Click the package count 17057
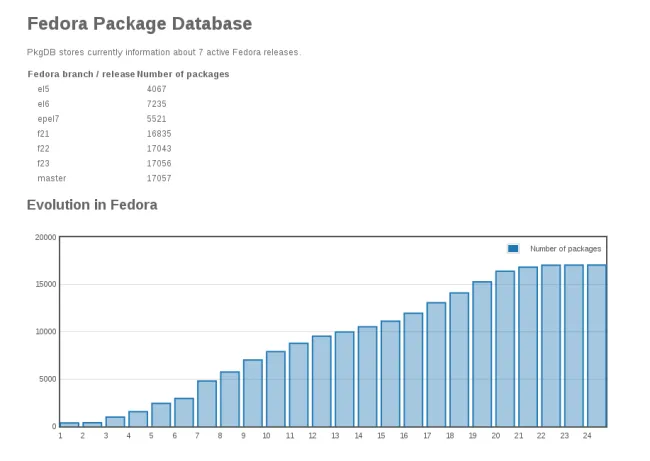650x461 pixels. 159,178
